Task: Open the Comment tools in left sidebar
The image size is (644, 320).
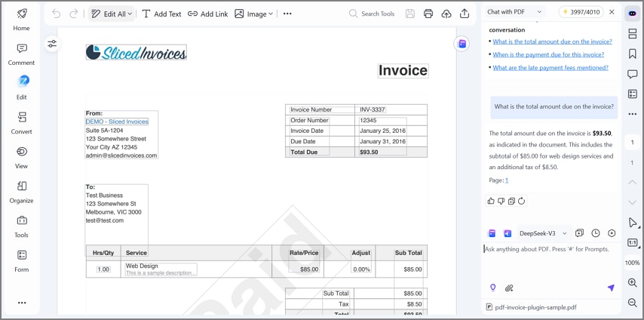Action: (x=21, y=54)
